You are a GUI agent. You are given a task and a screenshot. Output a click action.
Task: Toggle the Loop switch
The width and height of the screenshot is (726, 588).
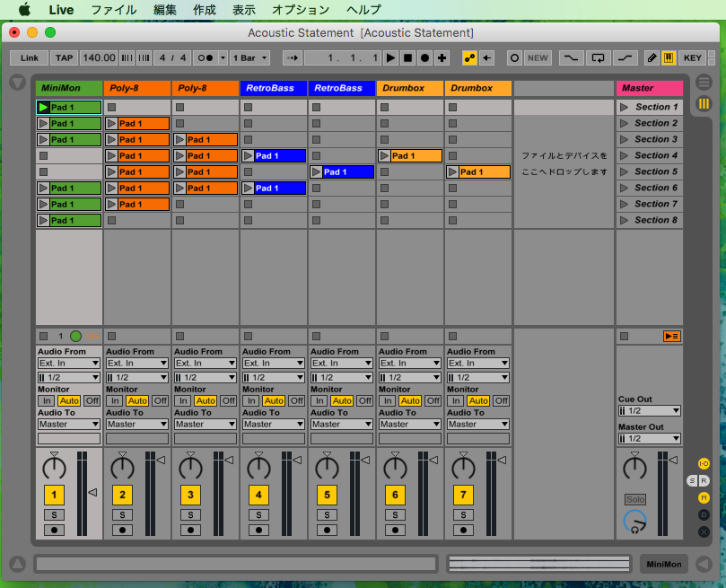click(598, 57)
